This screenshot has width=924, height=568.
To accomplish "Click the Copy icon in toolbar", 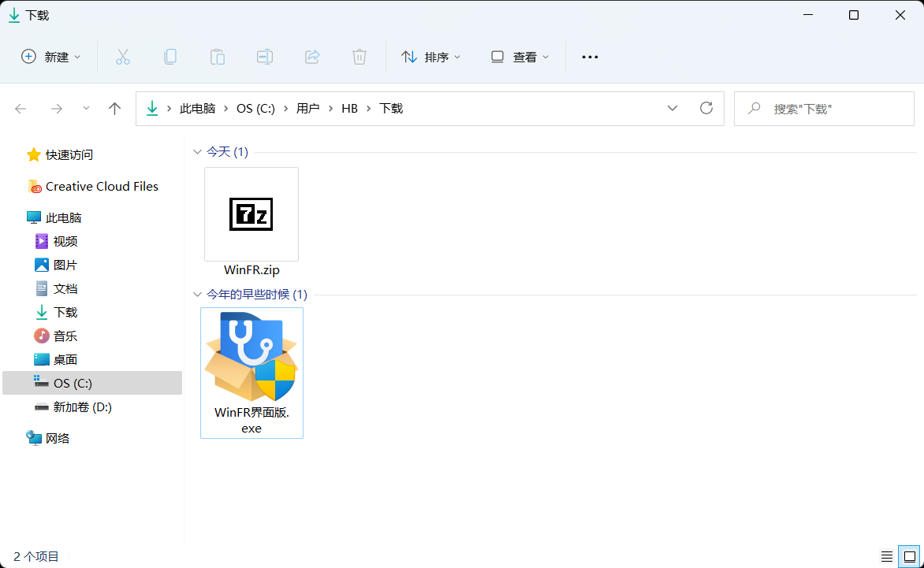I will pyautogui.click(x=170, y=57).
